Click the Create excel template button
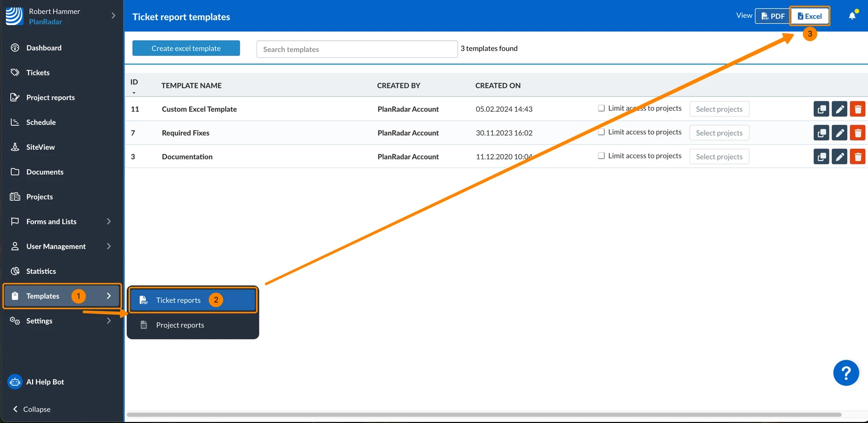Image resolution: width=868 pixels, height=423 pixels. 186,48
